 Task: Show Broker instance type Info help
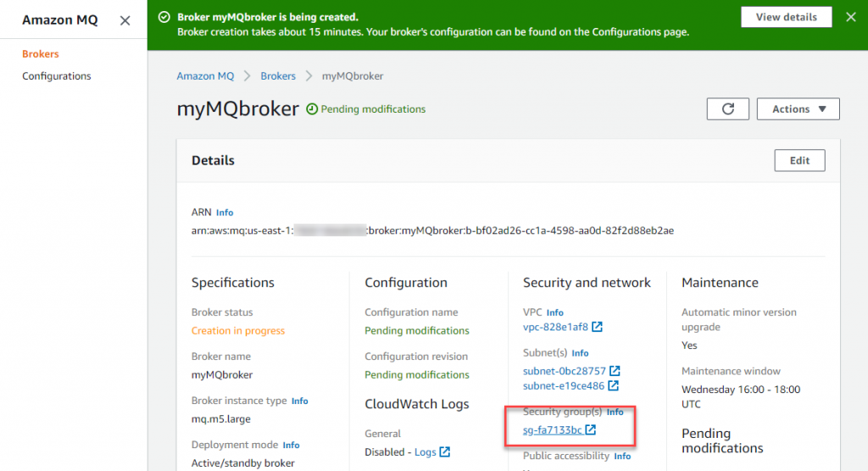click(299, 401)
